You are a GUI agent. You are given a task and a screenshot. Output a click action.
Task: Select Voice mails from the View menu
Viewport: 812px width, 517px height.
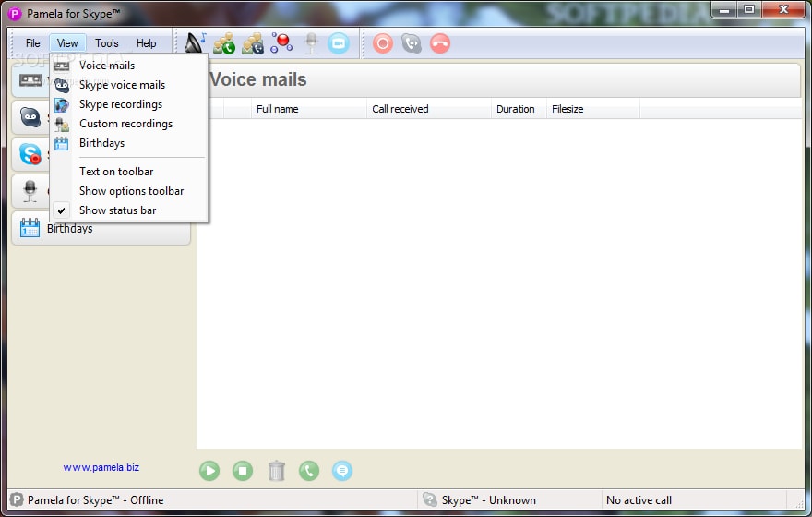(129, 66)
